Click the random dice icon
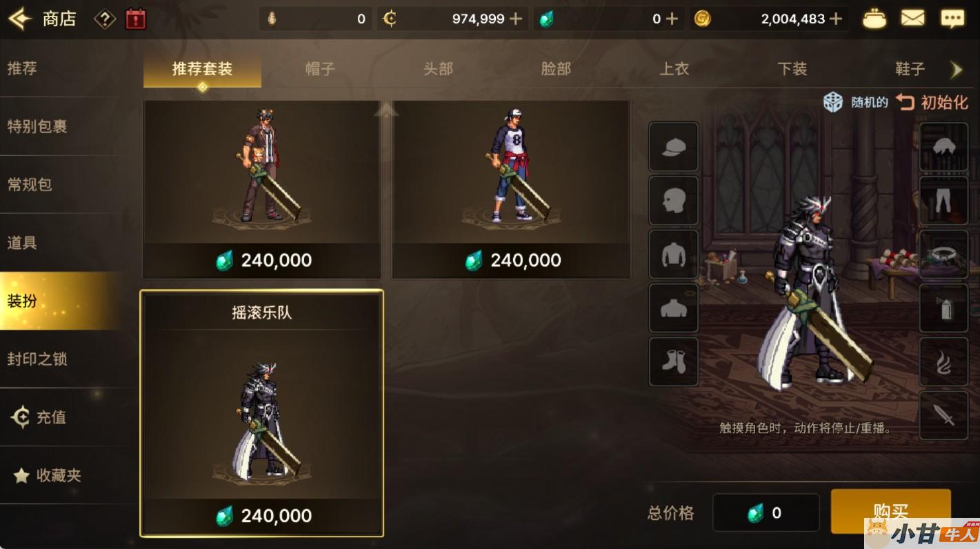The image size is (980, 549). point(833,102)
